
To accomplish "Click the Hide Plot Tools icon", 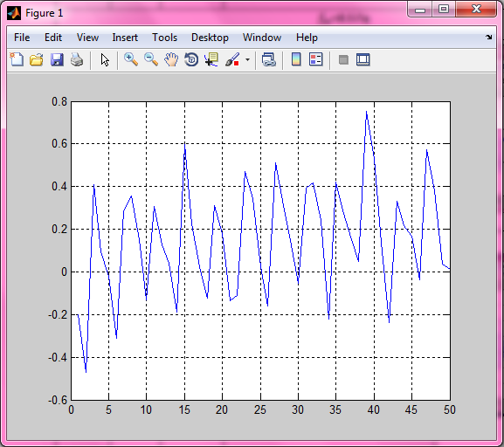I will (343, 59).
